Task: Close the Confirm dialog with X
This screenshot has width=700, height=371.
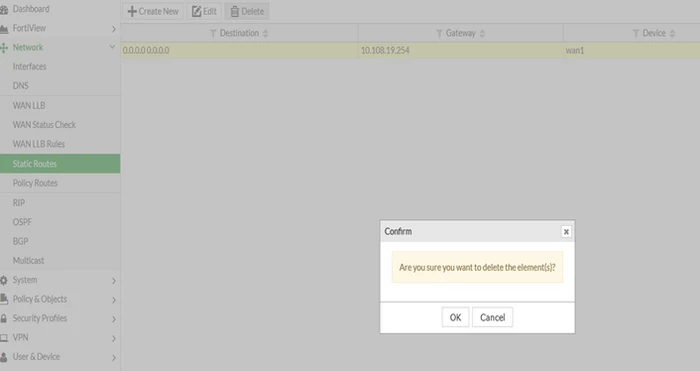Action: coord(566,232)
